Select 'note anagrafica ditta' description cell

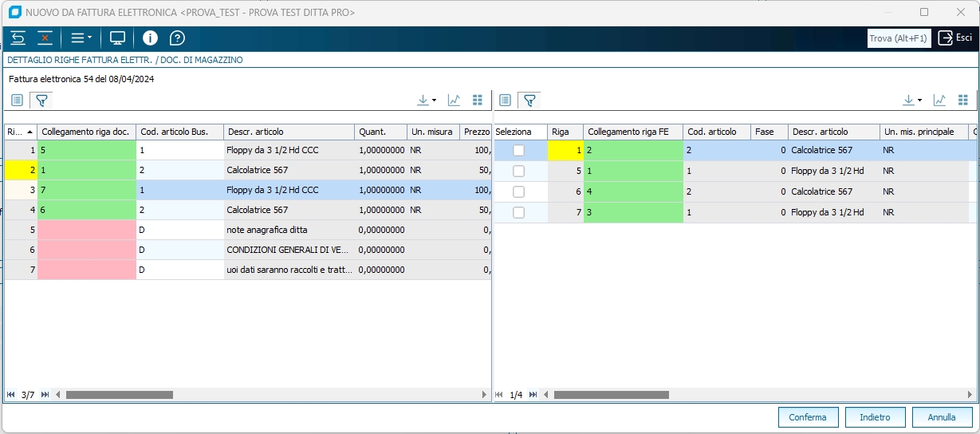[x=289, y=230]
